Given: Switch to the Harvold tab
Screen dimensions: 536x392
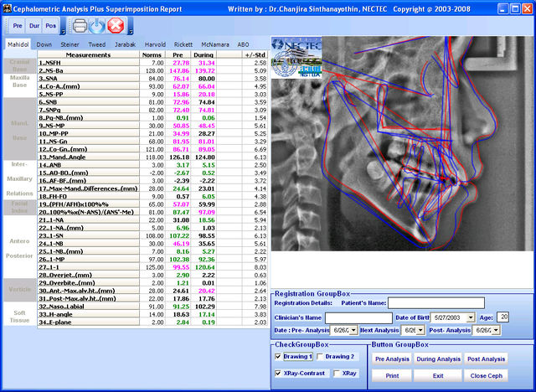Looking at the screenshot, I should [x=155, y=44].
